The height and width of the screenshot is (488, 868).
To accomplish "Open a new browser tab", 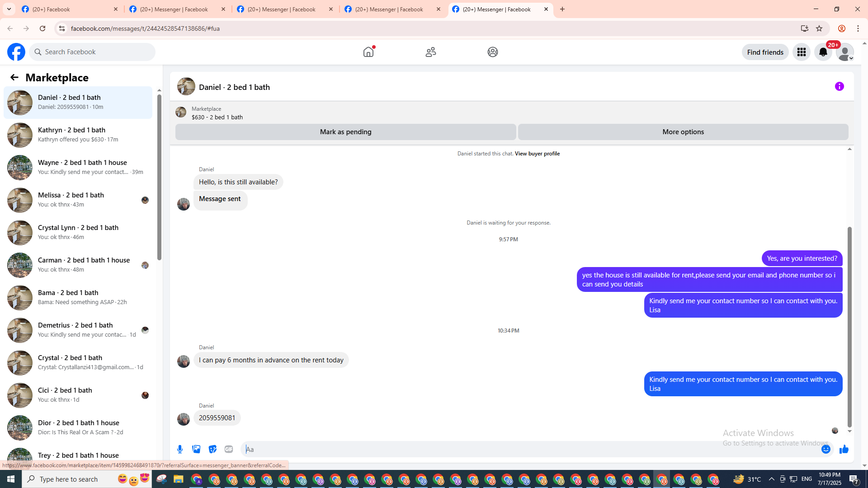I will (x=562, y=9).
